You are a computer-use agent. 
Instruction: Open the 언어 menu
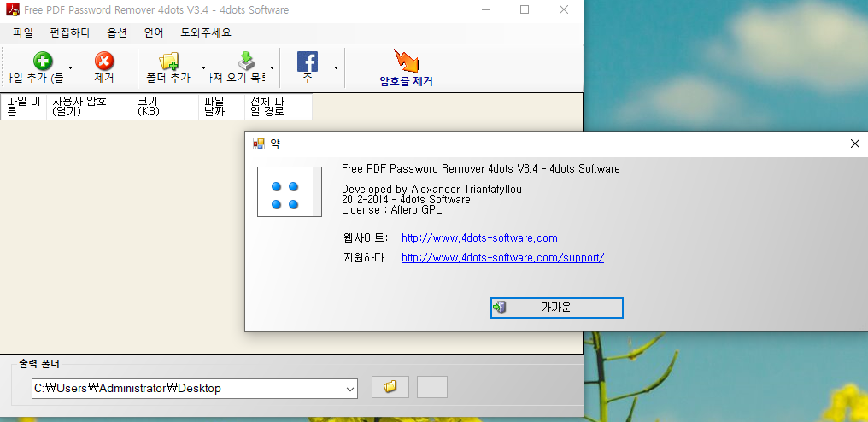pos(154,32)
